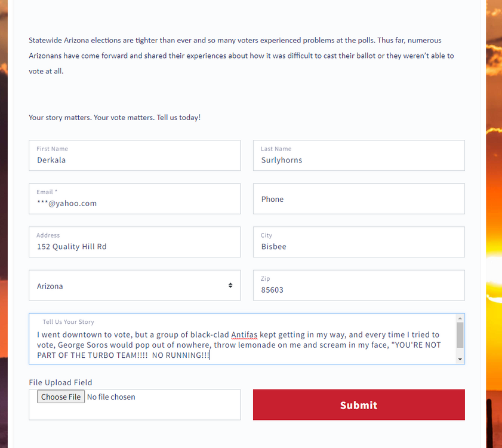This screenshot has width=502, height=448.
Task: Submit the form with the red Submit button
Action: click(x=359, y=405)
